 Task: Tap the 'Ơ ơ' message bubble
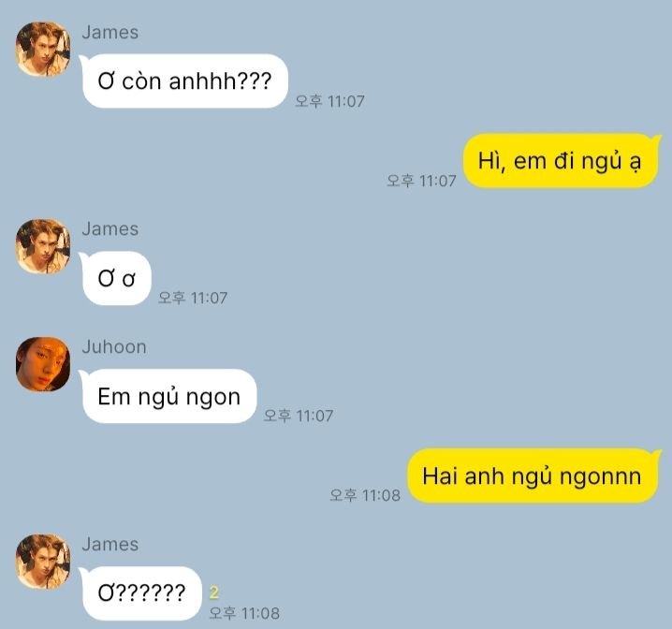[117, 279]
